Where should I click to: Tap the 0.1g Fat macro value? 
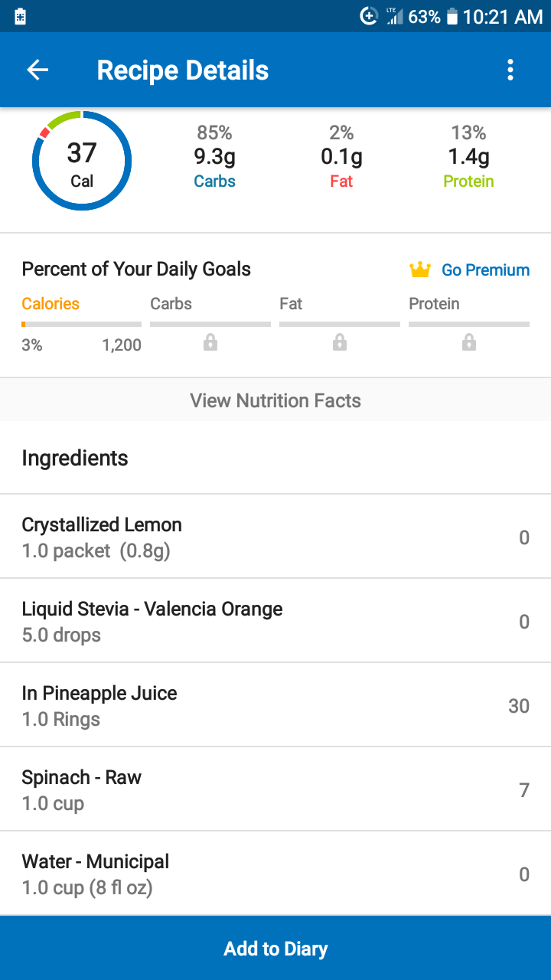[341, 156]
